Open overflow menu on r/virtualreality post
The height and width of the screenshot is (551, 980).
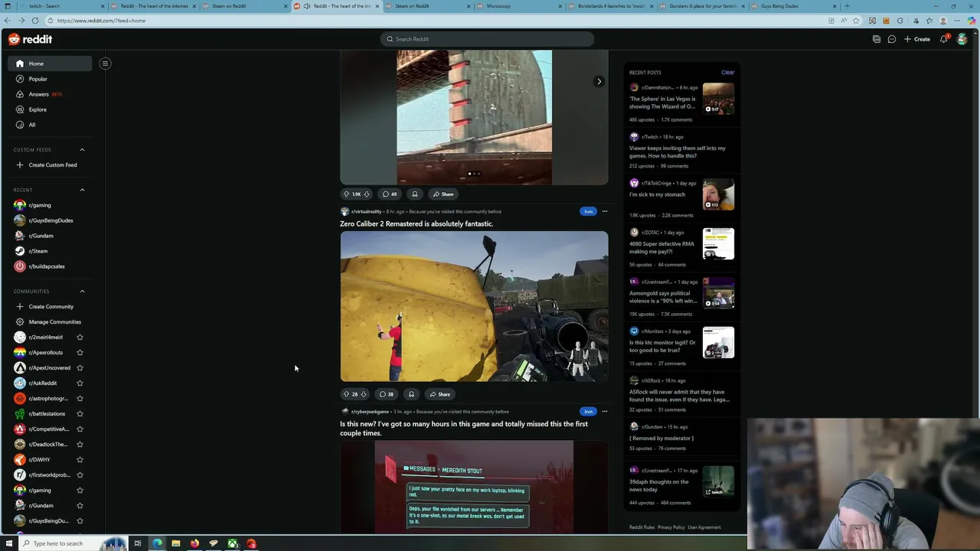(x=604, y=211)
